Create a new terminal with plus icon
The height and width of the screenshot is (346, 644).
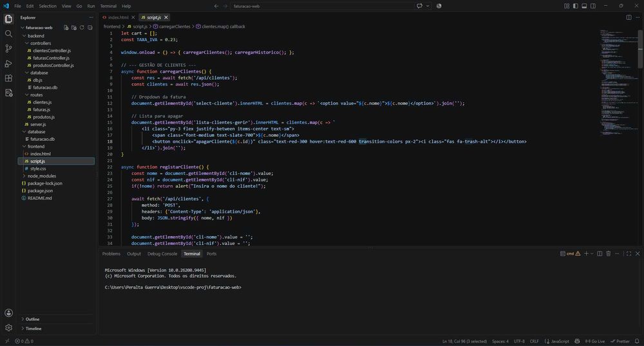pyautogui.click(x=586, y=254)
